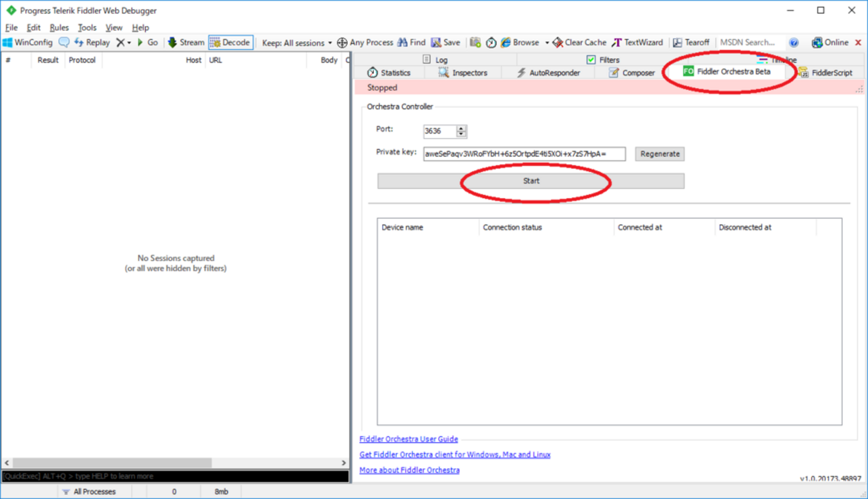
Task: Open the Browse dropdown arrow
Action: [x=547, y=43]
